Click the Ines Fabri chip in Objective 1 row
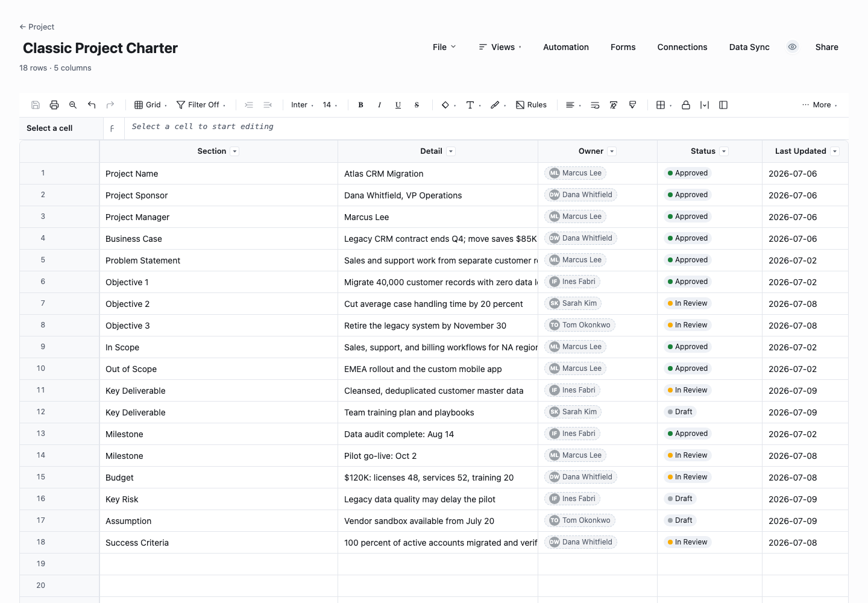Image resolution: width=868 pixels, height=603 pixels. tap(573, 282)
